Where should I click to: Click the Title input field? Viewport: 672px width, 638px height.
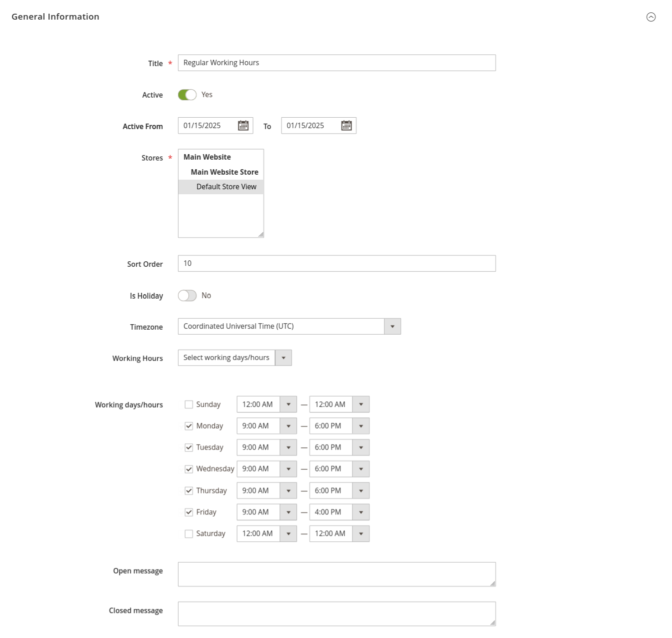(336, 63)
